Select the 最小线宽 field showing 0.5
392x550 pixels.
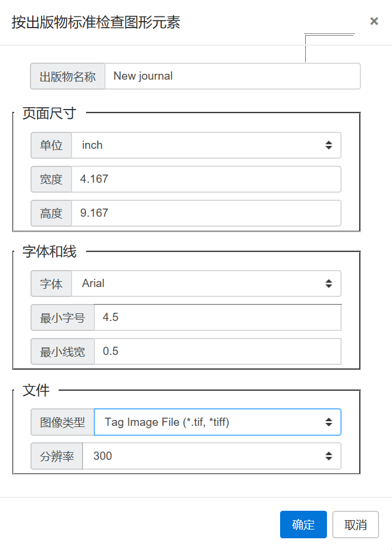(217, 351)
